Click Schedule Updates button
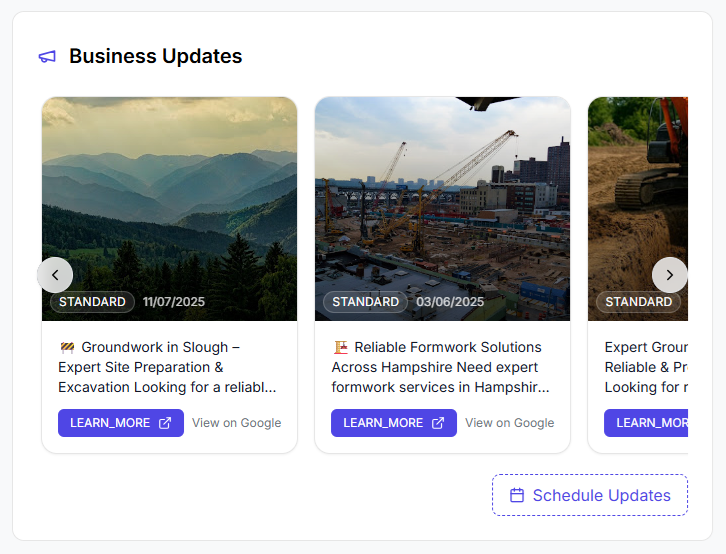Image resolution: width=726 pixels, height=554 pixels. (x=590, y=495)
